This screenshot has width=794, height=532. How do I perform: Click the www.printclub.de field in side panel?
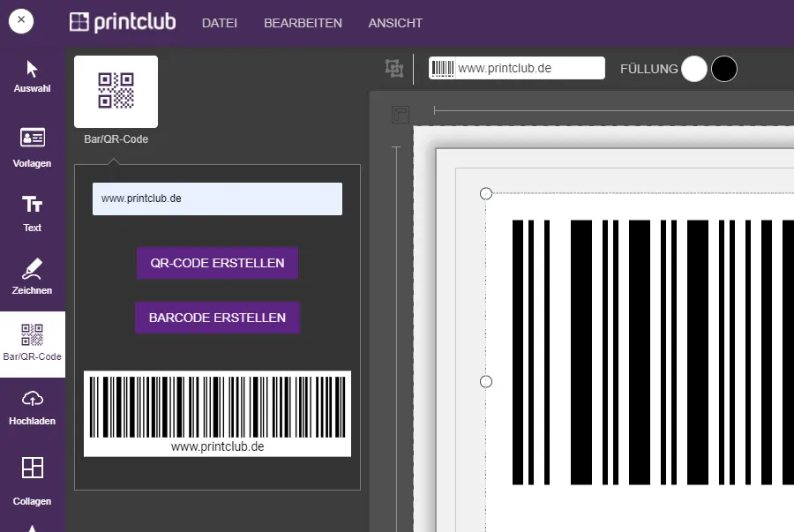(x=217, y=199)
